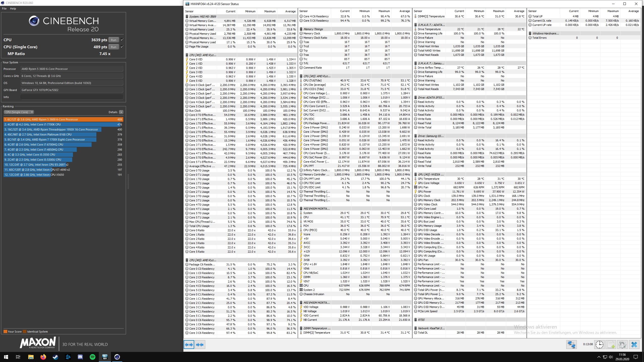Image resolution: width=644 pixels, height=362 pixels.
Task: Toggle the CPU test checkmark
Action: [x=122, y=40]
